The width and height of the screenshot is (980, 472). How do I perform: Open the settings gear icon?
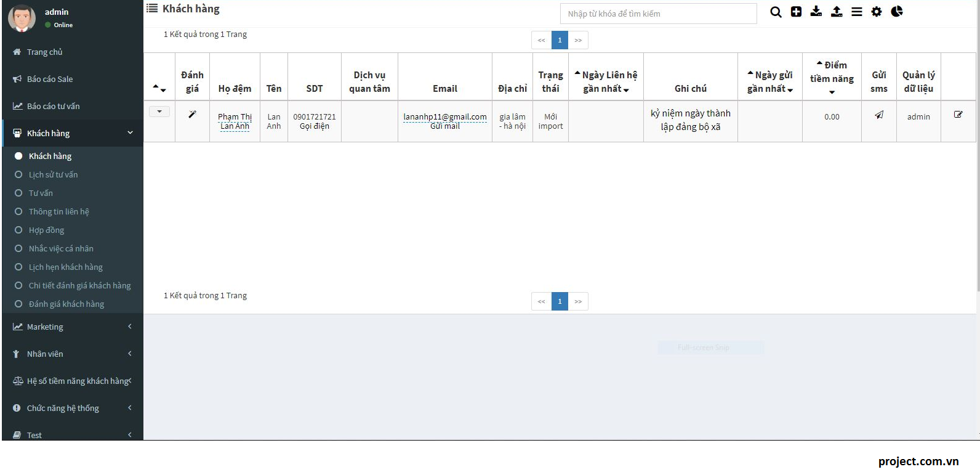point(877,12)
